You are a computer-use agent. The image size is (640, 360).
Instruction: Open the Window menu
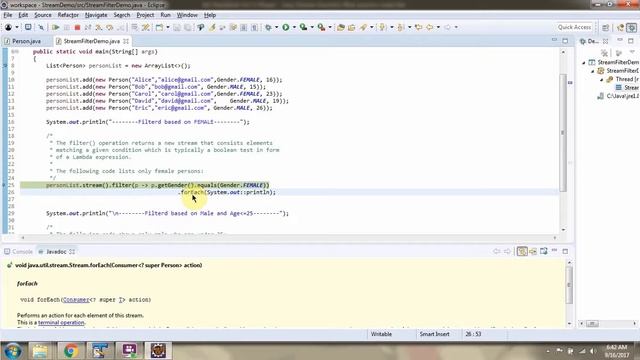pyautogui.click(x=187, y=15)
